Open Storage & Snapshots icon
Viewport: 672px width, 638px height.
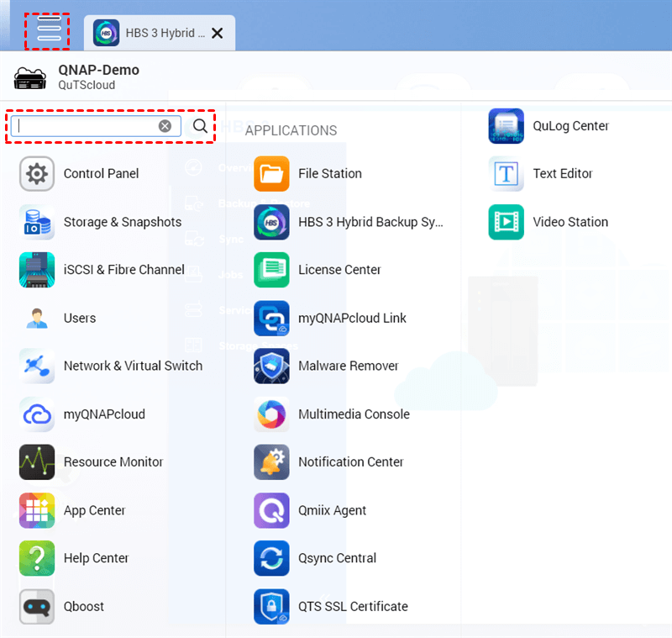[37, 222]
